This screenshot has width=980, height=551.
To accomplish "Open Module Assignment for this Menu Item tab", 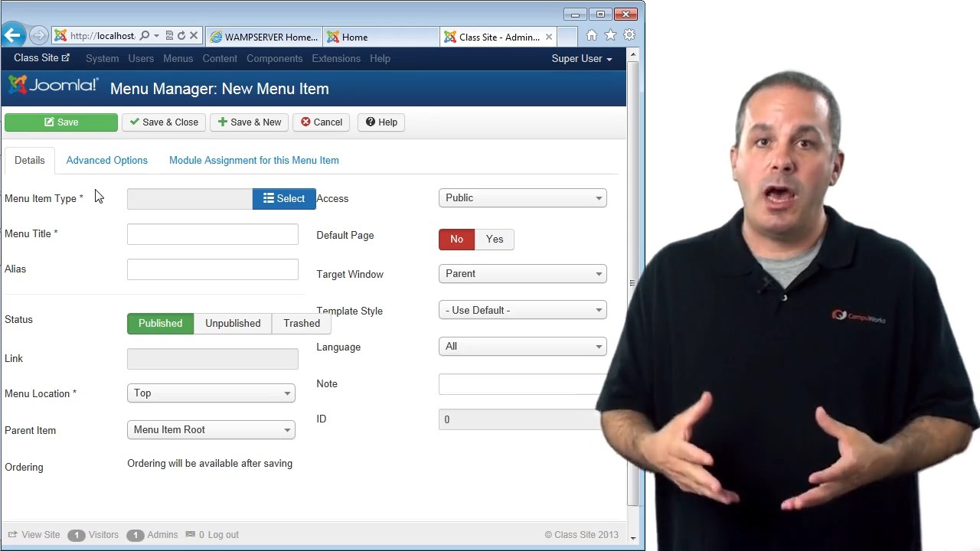I will click(x=253, y=160).
